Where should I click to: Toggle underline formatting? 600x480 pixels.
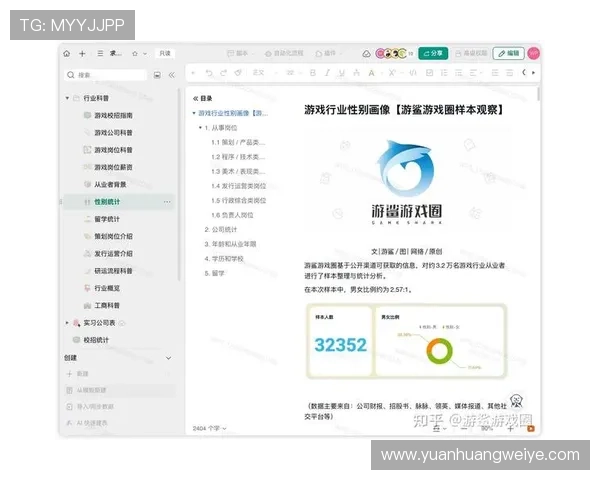pos(342,73)
